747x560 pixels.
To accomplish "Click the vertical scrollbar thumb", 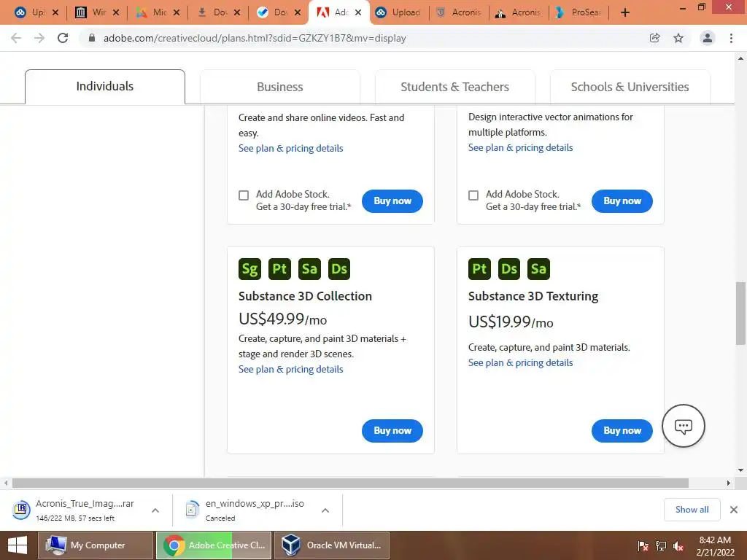I will [x=740, y=313].
